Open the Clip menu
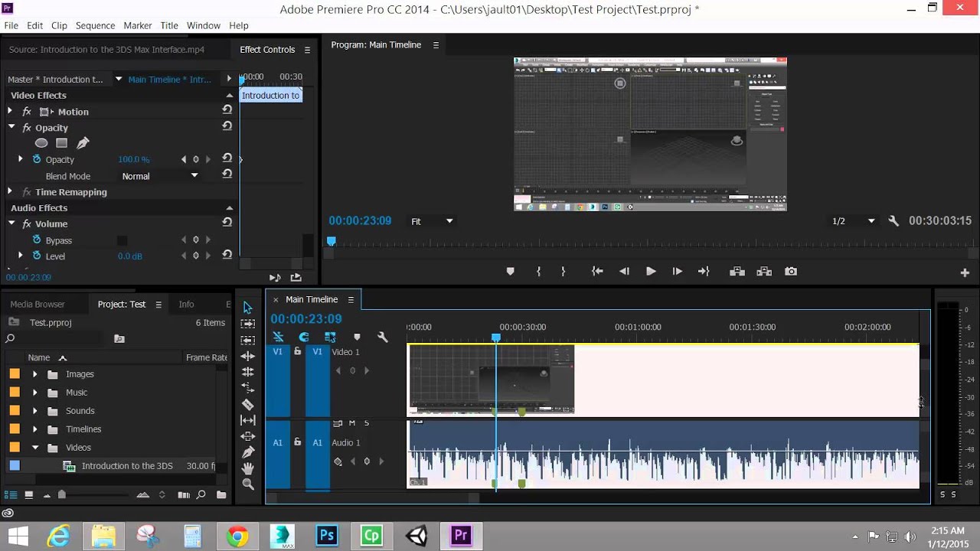The width and height of the screenshot is (980, 551). (59, 25)
